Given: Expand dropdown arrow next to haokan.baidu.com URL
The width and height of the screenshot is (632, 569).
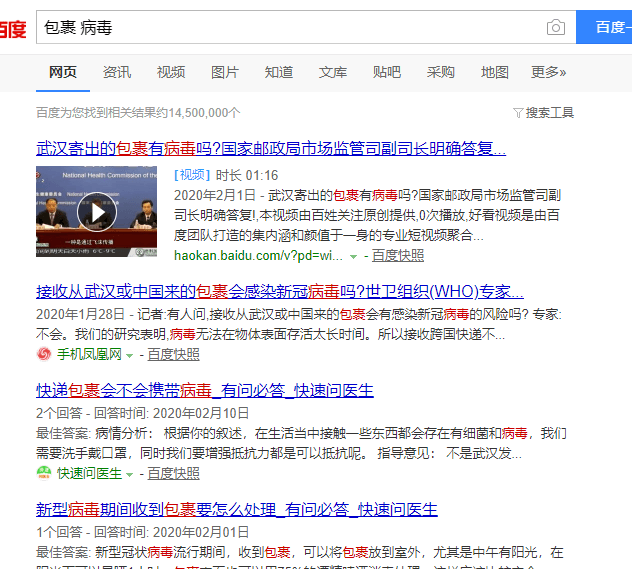Looking at the screenshot, I should tap(353, 257).
